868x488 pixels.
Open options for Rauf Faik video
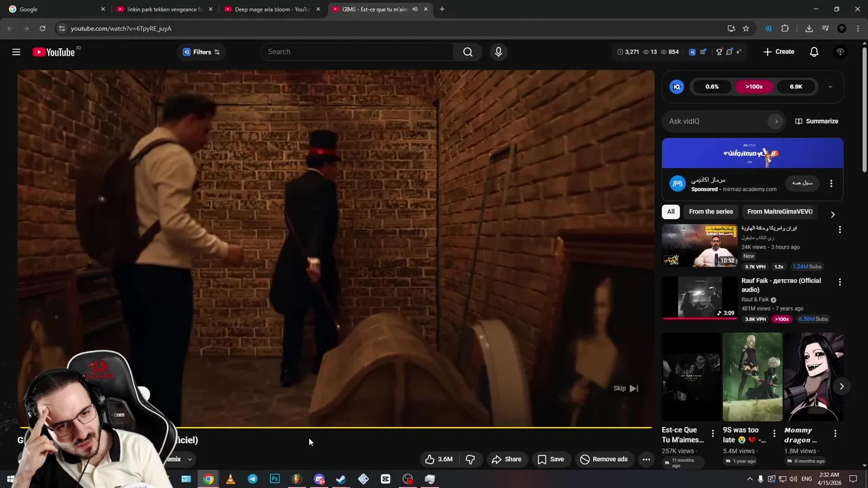(x=840, y=282)
